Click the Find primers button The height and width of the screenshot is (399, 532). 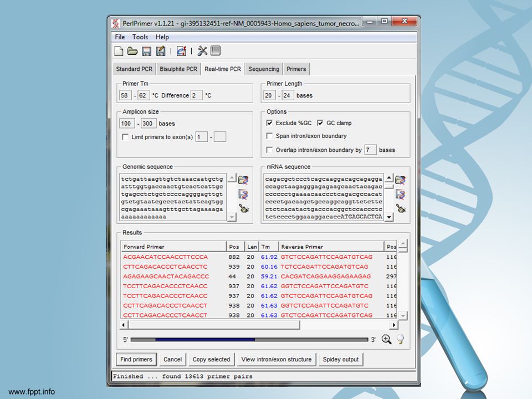[136, 359]
